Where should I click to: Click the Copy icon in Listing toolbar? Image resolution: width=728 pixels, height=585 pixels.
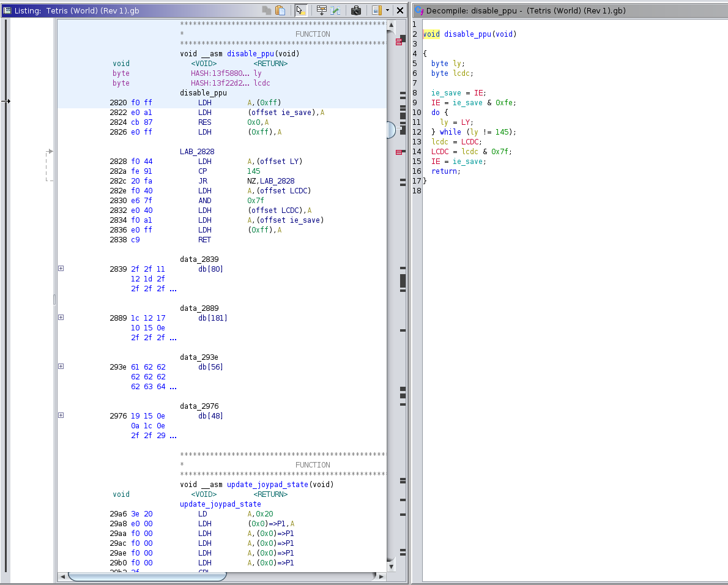(x=266, y=10)
